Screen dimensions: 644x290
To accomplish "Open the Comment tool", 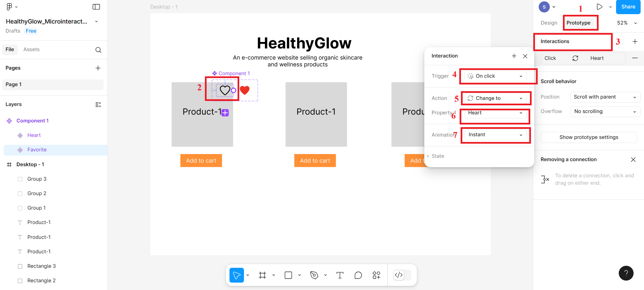I will 358,275.
